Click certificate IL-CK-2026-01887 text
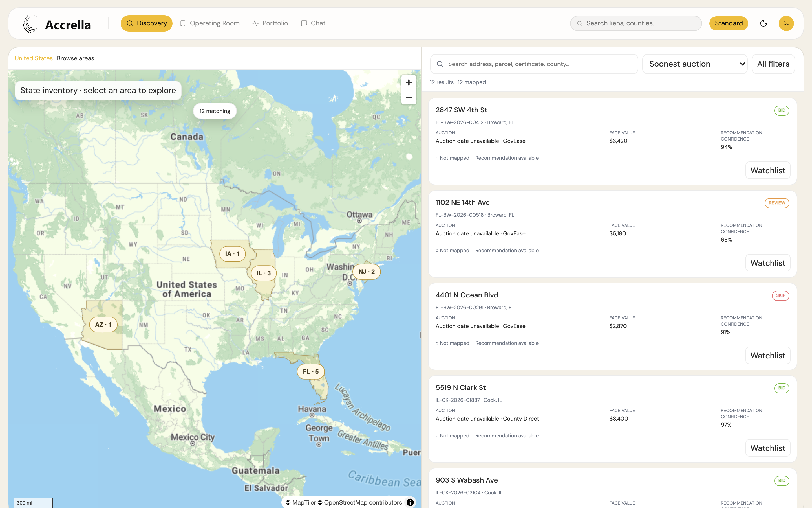This screenshot has height=508, width=812. click(458, 400)
